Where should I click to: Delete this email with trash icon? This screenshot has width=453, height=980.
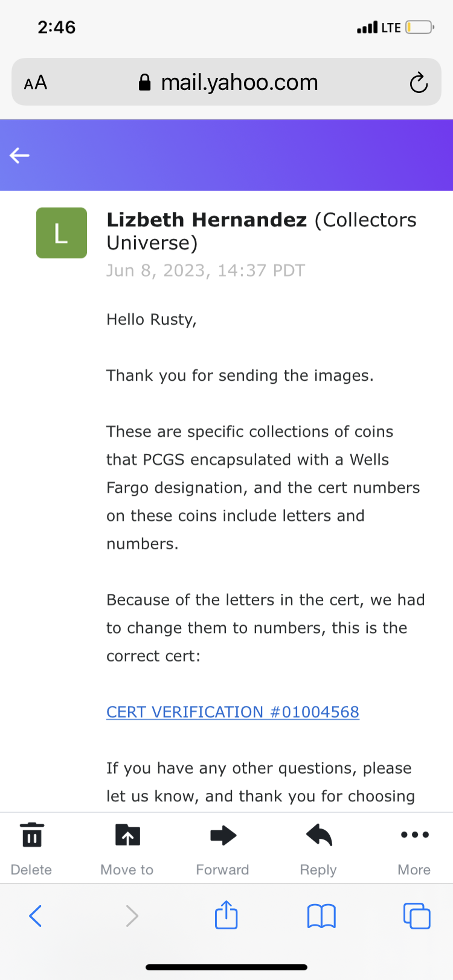click(x=31, y=835)
